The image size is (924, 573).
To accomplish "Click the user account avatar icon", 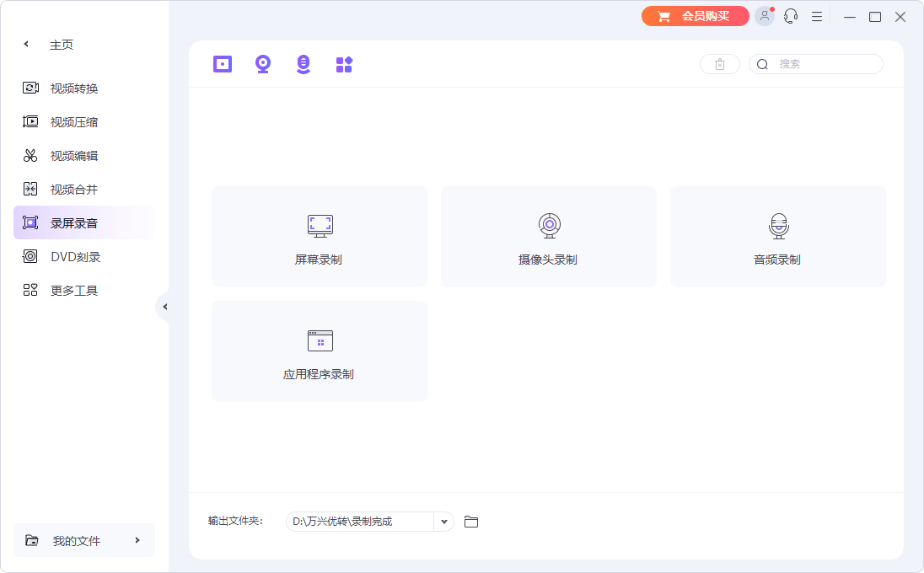I will (x=764, y=16).
